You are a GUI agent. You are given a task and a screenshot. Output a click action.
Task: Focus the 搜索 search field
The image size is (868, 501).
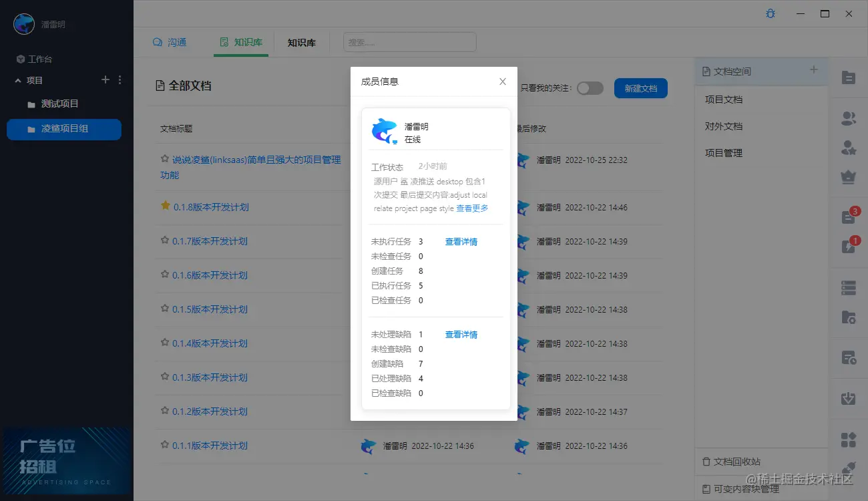pos(409,42)
